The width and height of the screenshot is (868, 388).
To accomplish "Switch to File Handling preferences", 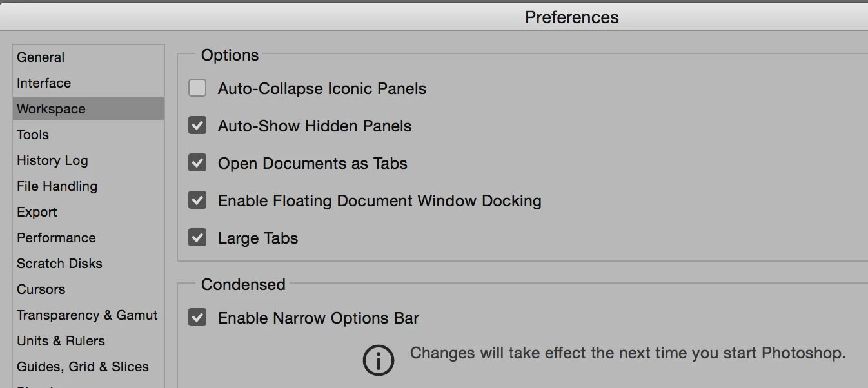I will point(57,186).
